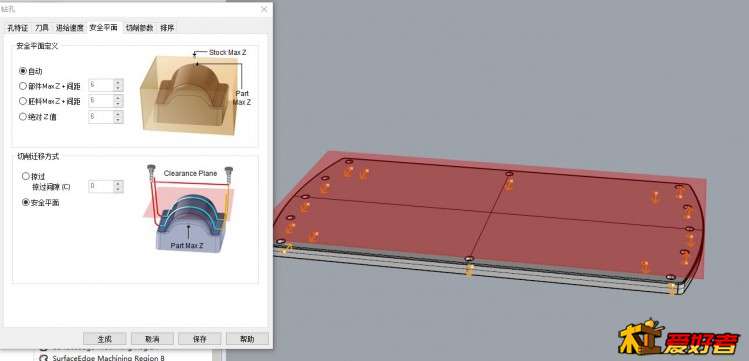
Task: Click the 绝对 Z值 value field
Action: point(101,117)
